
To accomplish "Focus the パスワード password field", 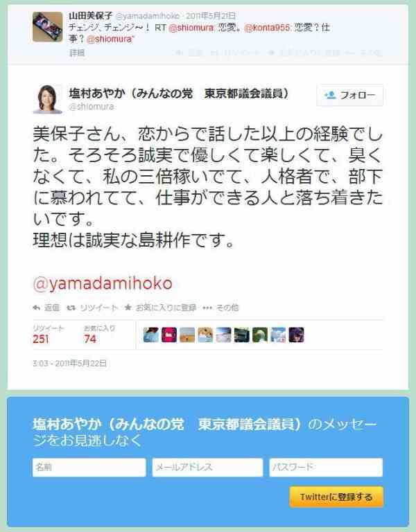I will click(x=326, y=468).
